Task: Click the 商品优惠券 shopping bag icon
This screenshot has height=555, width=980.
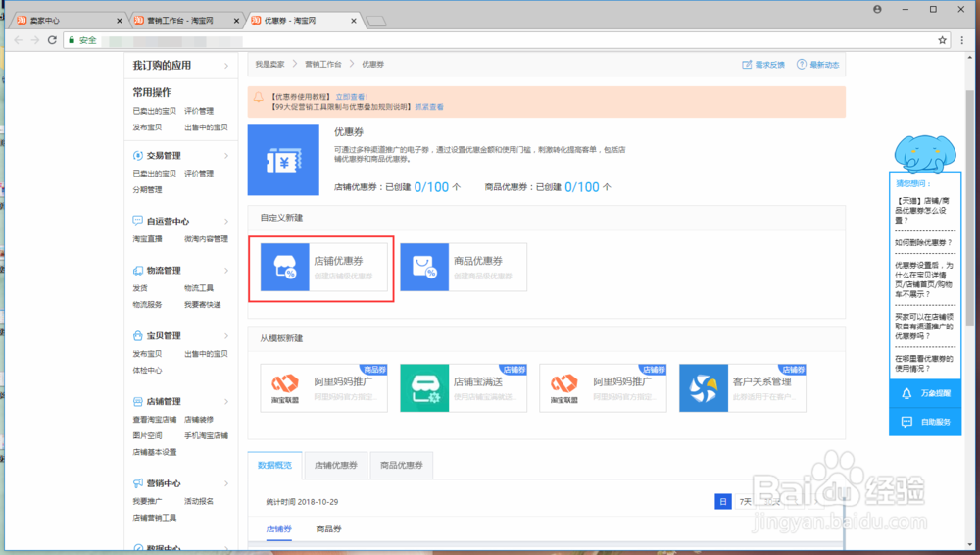Action: click(424, 267)
